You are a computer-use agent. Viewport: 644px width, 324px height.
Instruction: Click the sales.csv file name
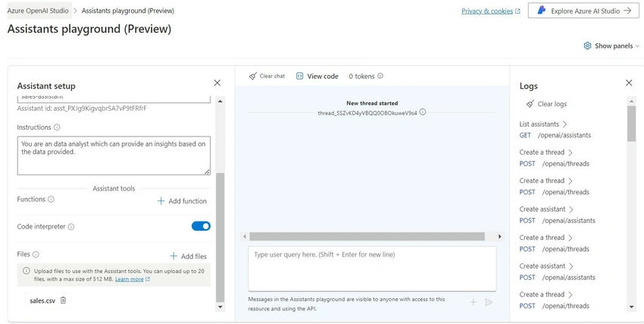pos(42,300)
